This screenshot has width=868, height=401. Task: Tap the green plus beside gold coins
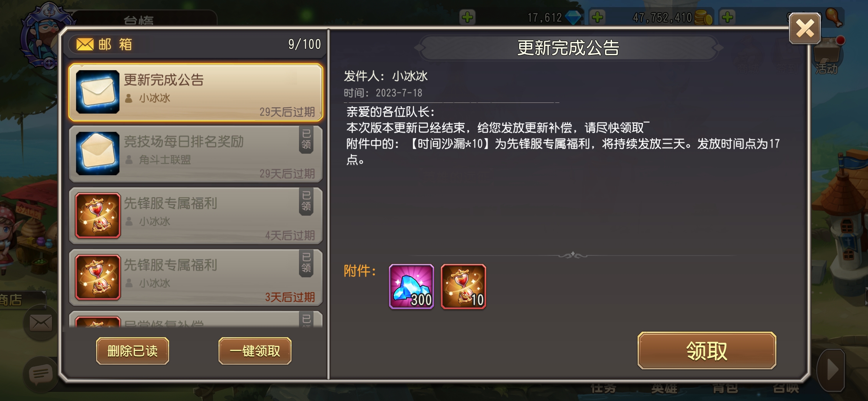(727, 17)
